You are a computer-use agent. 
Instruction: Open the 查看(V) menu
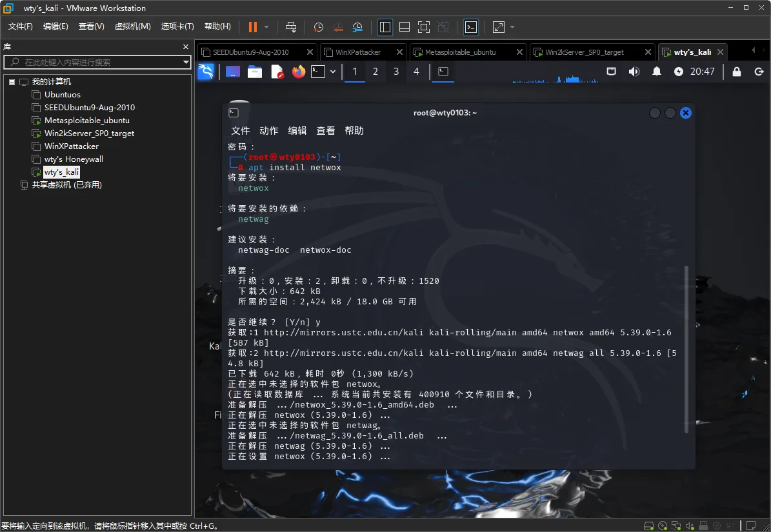92,26
